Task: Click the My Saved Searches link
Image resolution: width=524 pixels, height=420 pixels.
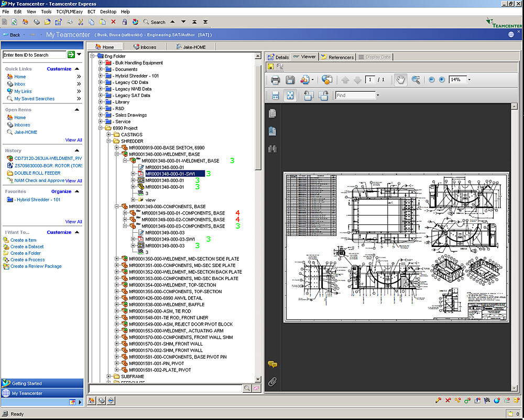Action: pyautogui.click(x=35, y=99)
